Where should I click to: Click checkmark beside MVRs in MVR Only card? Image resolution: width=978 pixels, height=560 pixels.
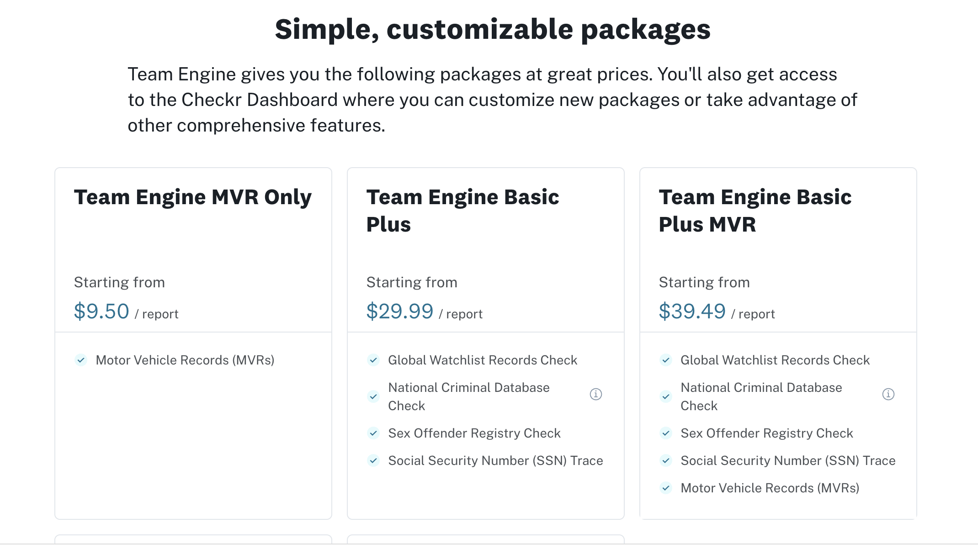click(x=81, y=360)
